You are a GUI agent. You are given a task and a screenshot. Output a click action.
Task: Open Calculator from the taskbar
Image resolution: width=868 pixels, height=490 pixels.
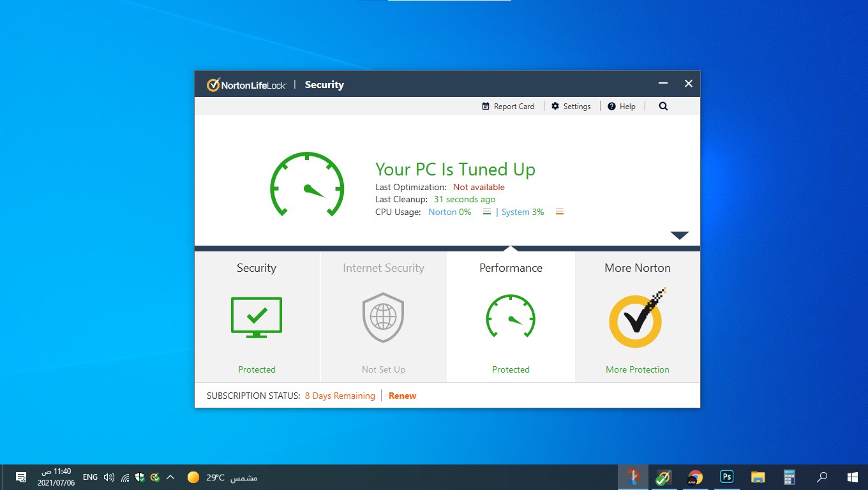pyautogui.click(x=789, y=477)
